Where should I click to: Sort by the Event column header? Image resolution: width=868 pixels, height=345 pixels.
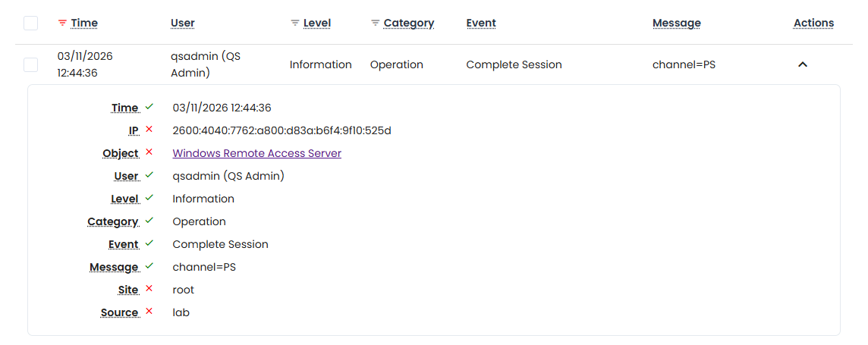click(481, 24)
